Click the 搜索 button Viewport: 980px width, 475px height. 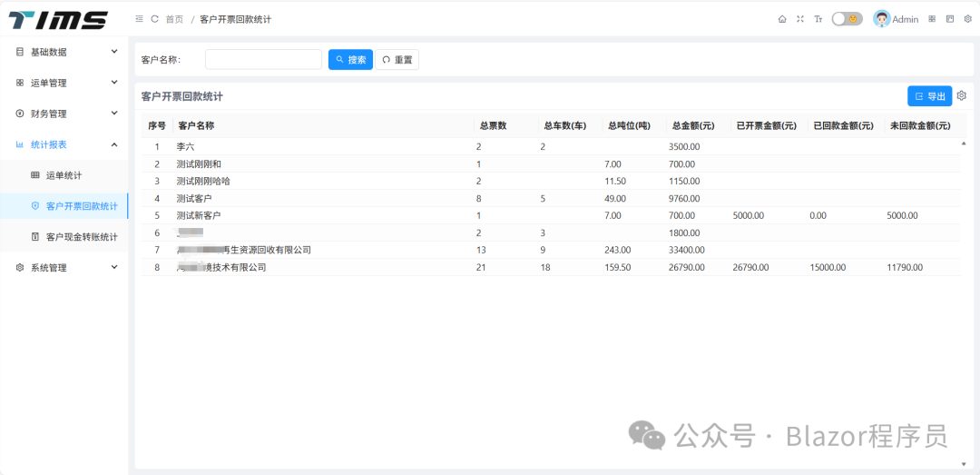[350, 59]
